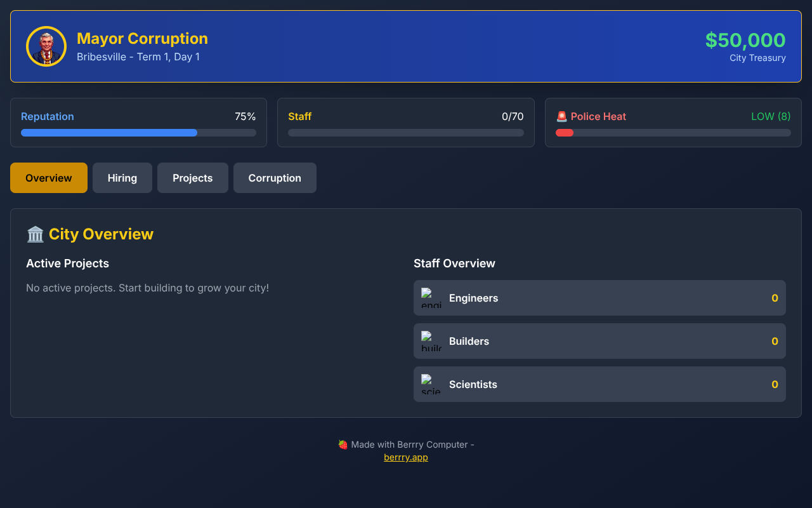Click the Staff capacity bar
Image resolution: width=812 pixels, height=508 pixels.
coord(406,133)
